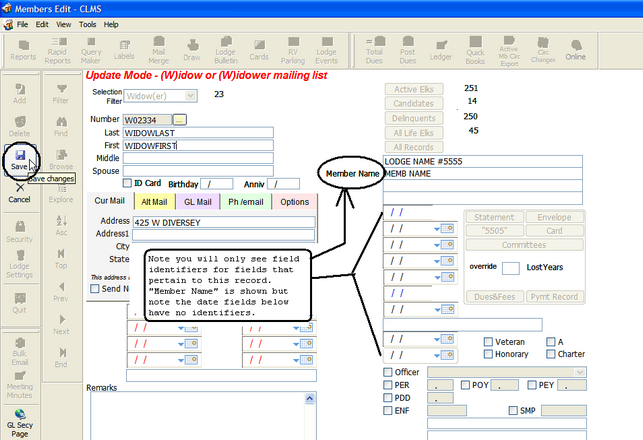Switch to the Alt Mail tab
This screenshot has width=643, height=440.
click(x=152, y=201)
